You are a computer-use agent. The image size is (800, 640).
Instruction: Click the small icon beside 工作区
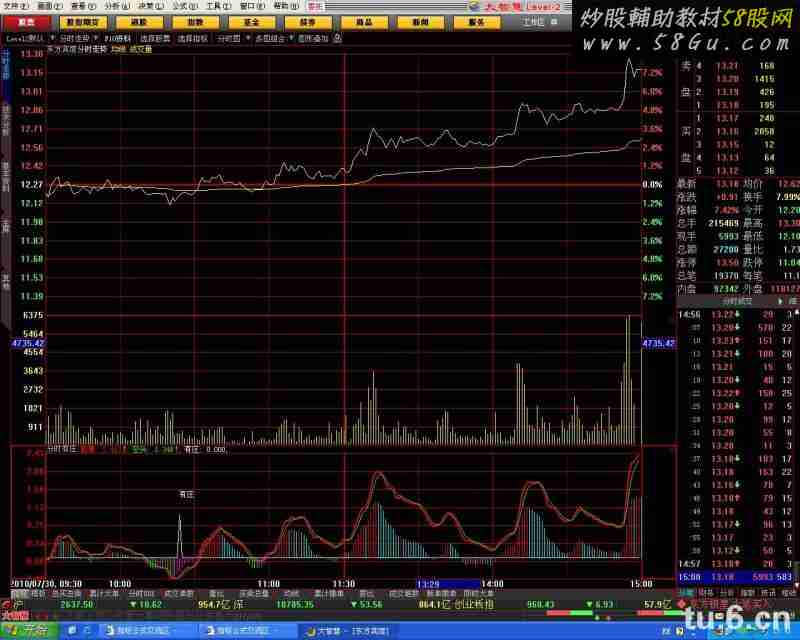click(555, 22)
